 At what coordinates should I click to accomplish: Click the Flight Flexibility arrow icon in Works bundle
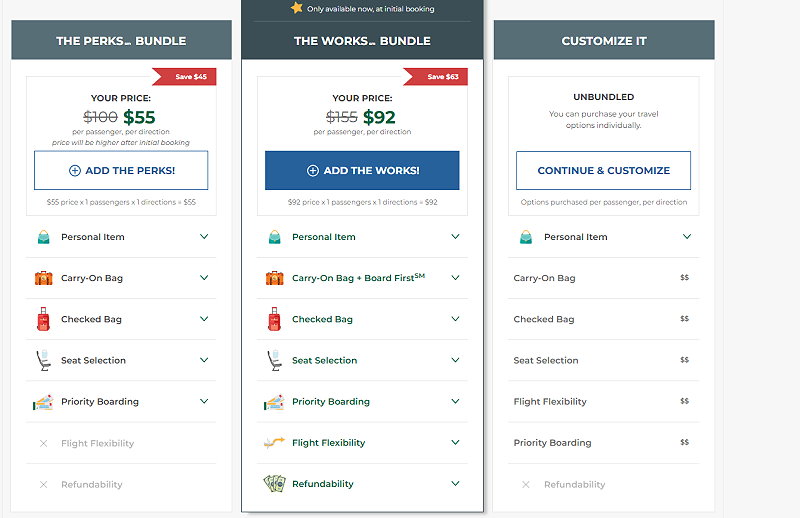[x=274, y=442]
